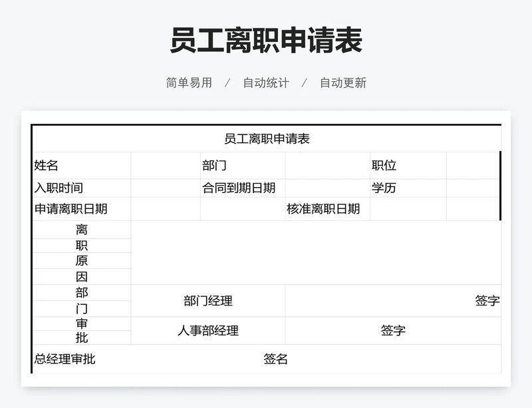Click the empty cell next to 申请离职日期
The image size is (532, 408).
pos(166,209)
